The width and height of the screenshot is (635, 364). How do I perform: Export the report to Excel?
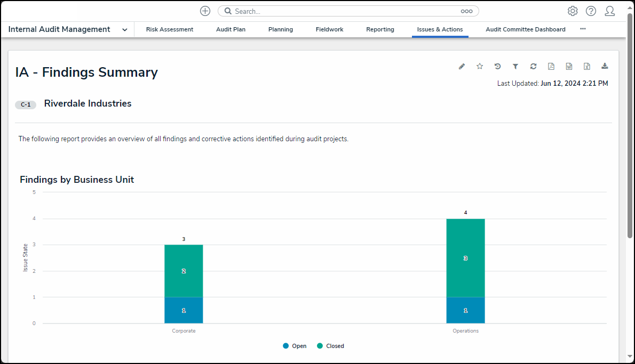pyautogui.click(x=586, y=66)
